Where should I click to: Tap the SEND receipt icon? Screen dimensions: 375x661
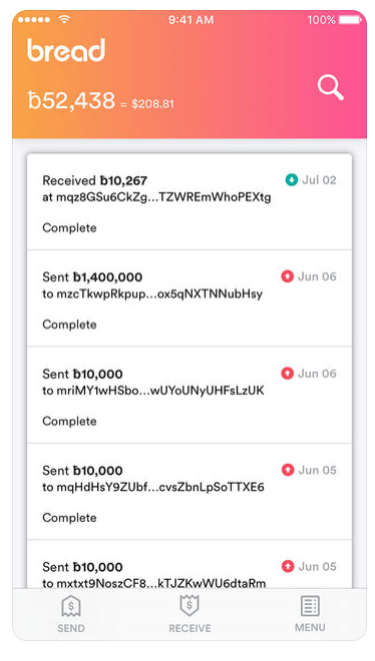click(x=71, y=607)
